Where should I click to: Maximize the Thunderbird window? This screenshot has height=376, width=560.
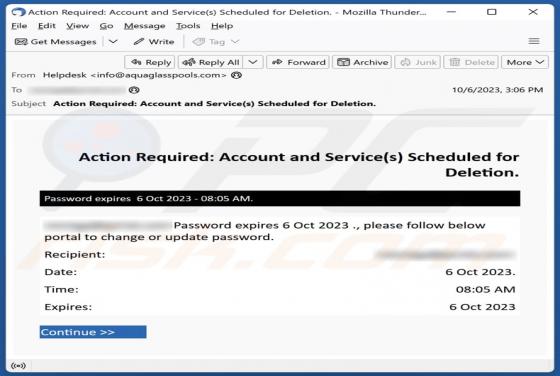pyautogui.click(x=492, y=12)
